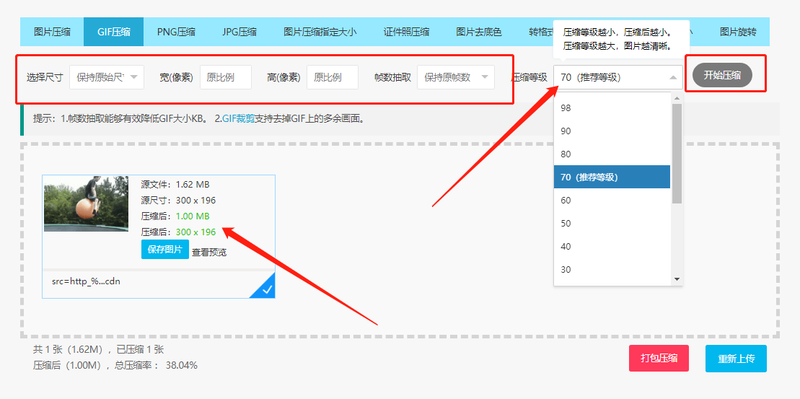Viewport: 800px width, 399px height.
Task: Choose compression level 40
Action: pos(612,246)
